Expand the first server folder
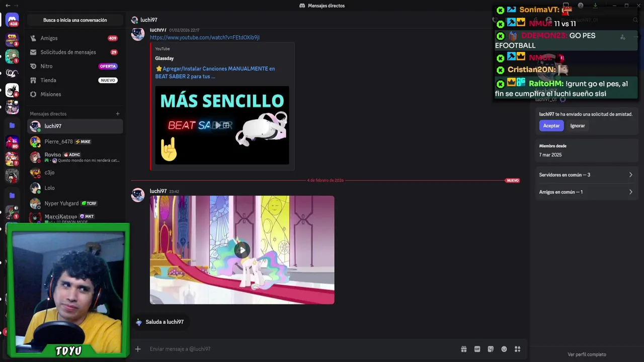Image resolution: width=644 pixels, height=362 pixels. point(12,125)
